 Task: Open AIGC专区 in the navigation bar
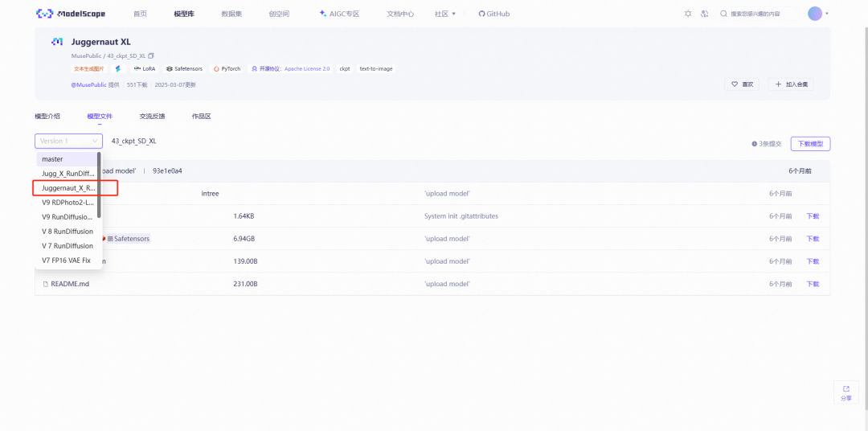click(339, 14)
